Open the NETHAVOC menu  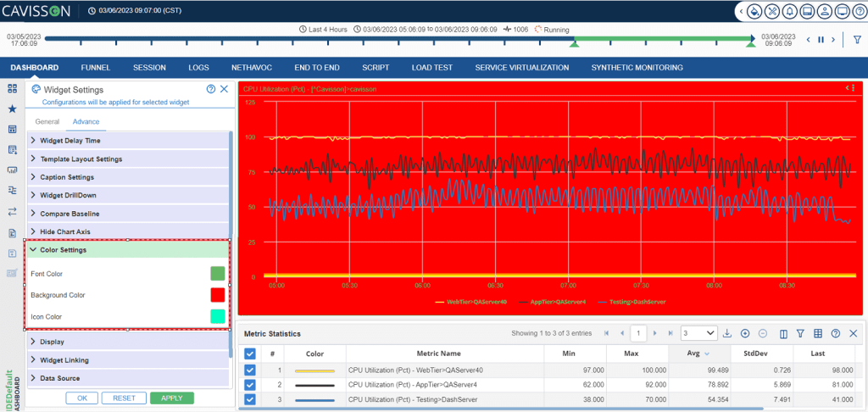coord(251,68)
